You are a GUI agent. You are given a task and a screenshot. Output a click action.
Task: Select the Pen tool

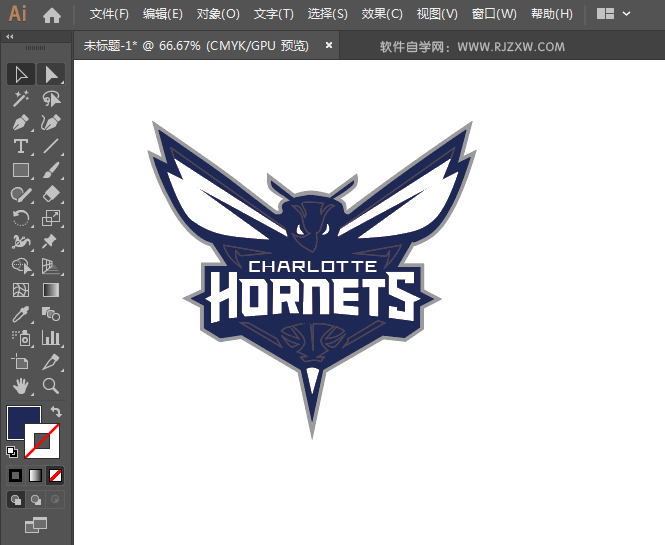(21, 123)
